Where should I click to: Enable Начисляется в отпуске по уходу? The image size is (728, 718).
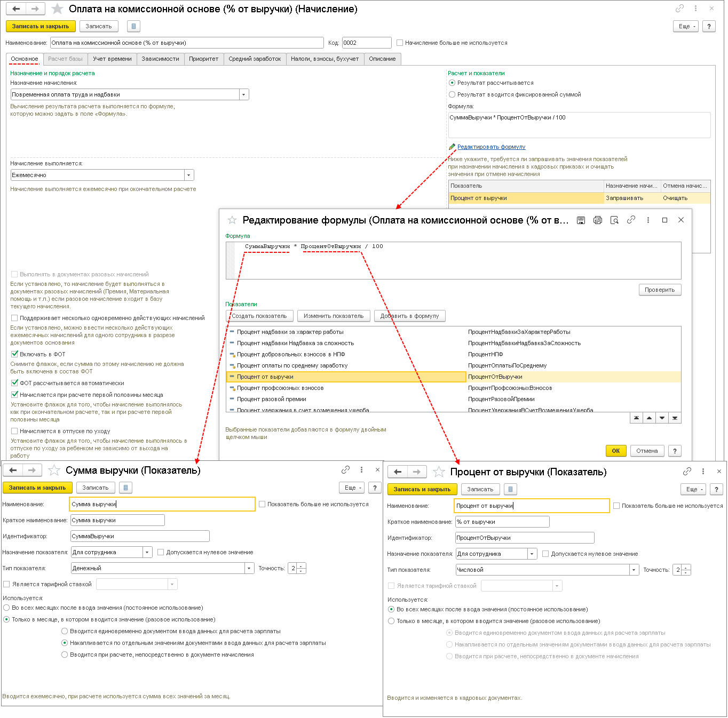(14, 431)
